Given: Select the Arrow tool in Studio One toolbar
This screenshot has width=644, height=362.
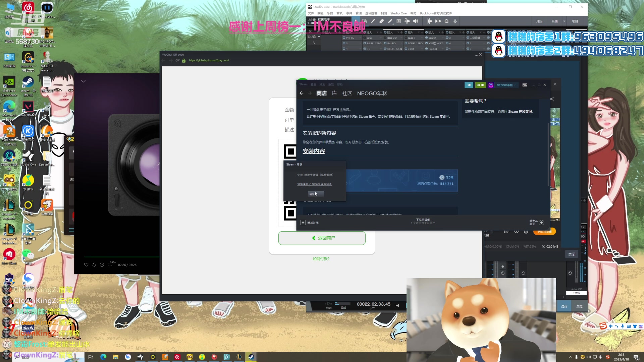Looking at the screenshot, I should [356, 21].
